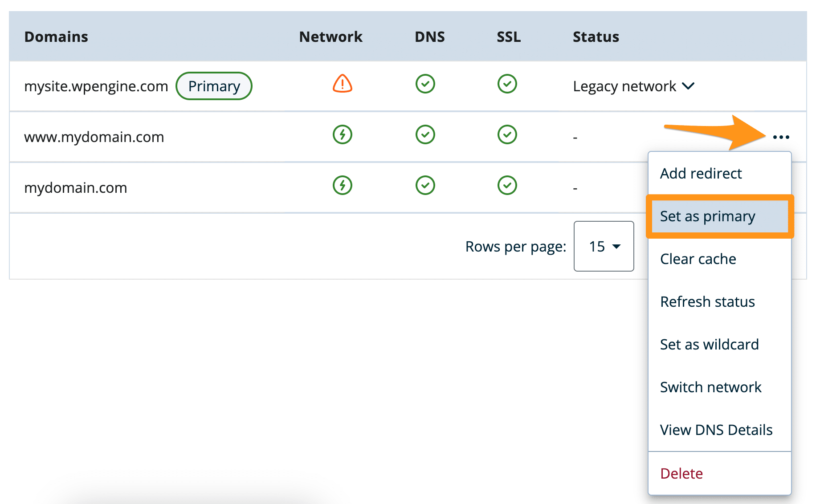Click the lightning Network icon for www.mydomain.com
The height and width of the screenshot is (504, 816).
[342, 134]
